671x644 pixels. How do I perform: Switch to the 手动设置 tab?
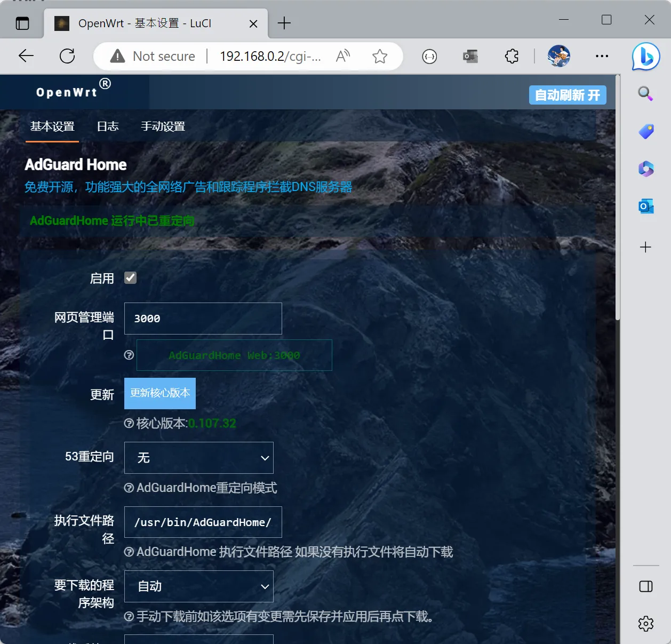point(163,126)
